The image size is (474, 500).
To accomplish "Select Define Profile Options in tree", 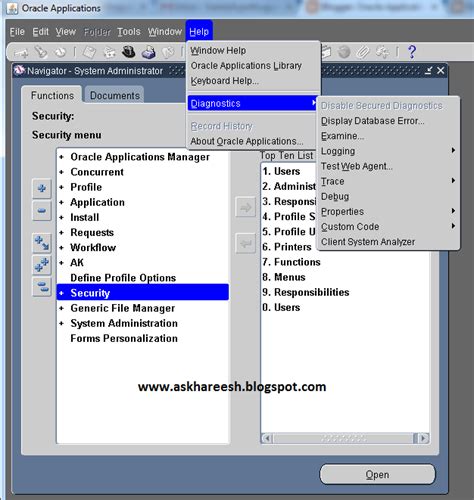I will coord(123,278).
